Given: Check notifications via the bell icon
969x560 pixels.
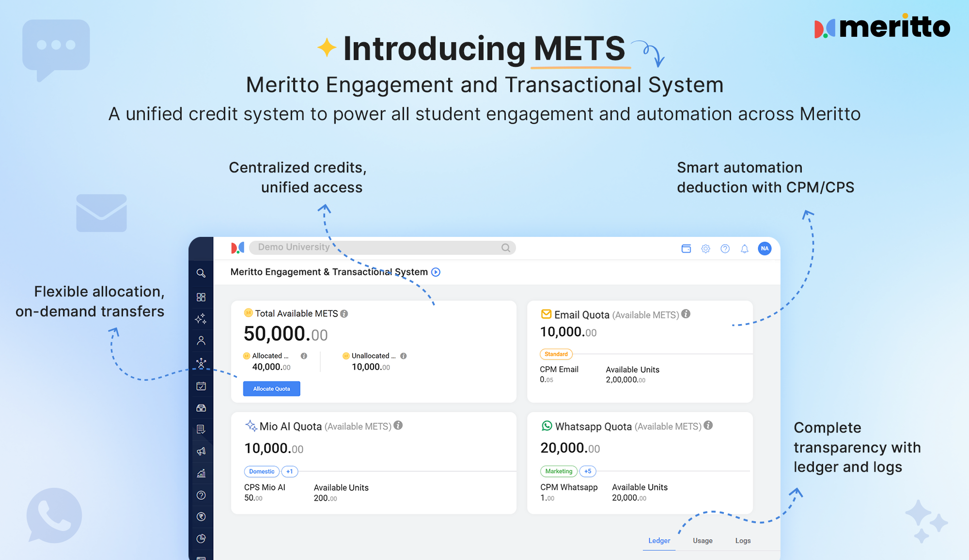Looking at the screenshot, I should click(x=745, y=249).
